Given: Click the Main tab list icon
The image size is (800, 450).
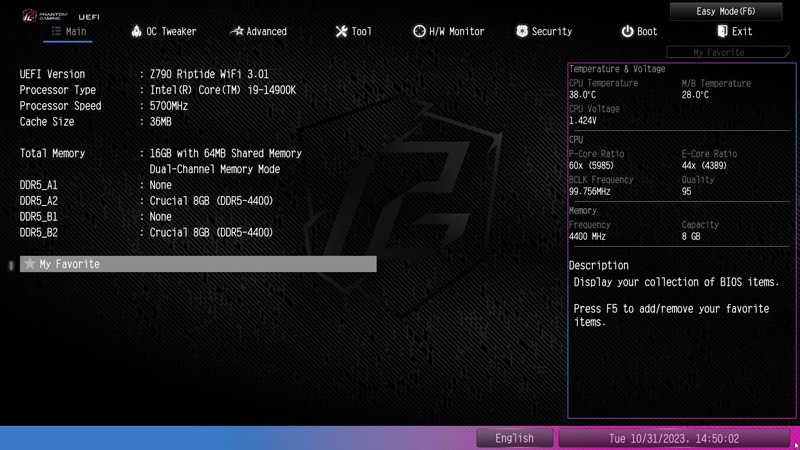Looking at the screenshot, I should (56, 31).
